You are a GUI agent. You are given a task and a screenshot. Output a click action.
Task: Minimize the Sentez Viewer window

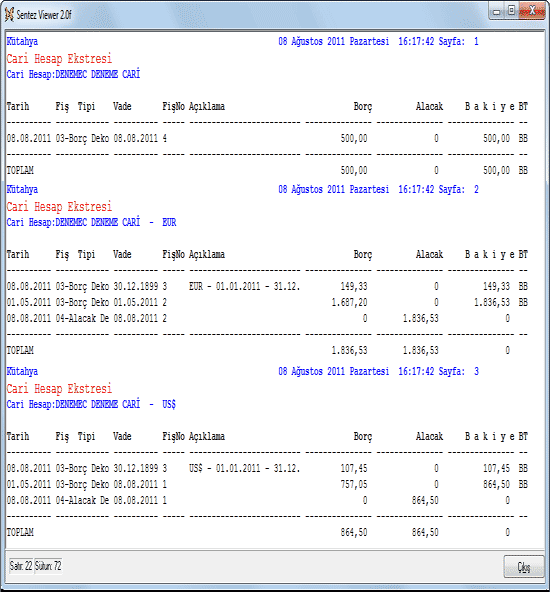(497, 12)
